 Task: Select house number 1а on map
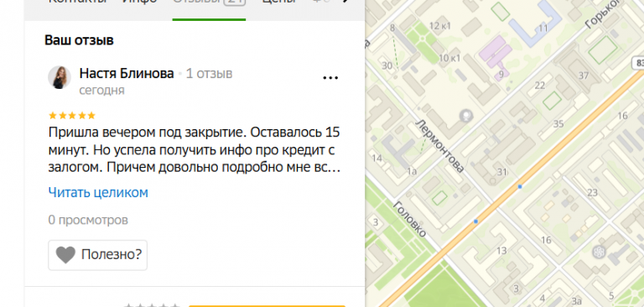[x=412, y=172]
